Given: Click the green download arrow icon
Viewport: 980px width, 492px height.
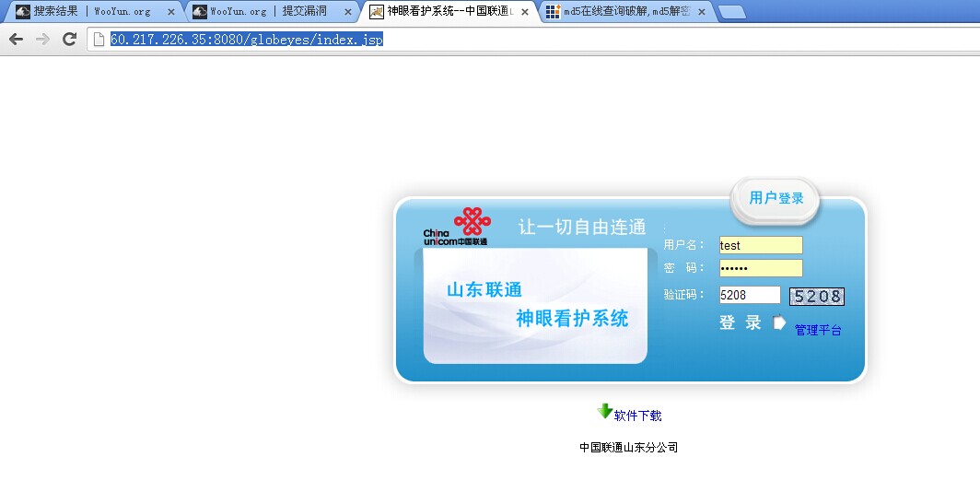Looking at the screenshot, I should [604, 411].
